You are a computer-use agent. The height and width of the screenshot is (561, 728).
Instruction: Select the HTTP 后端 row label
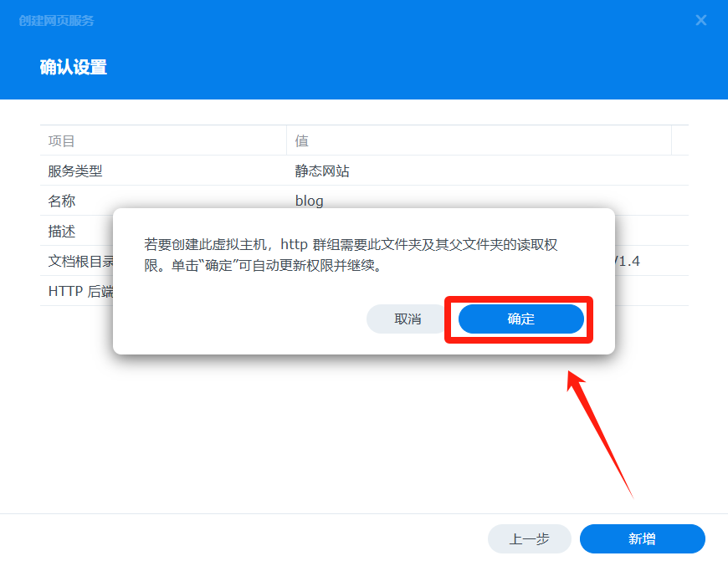pos(81,292)
